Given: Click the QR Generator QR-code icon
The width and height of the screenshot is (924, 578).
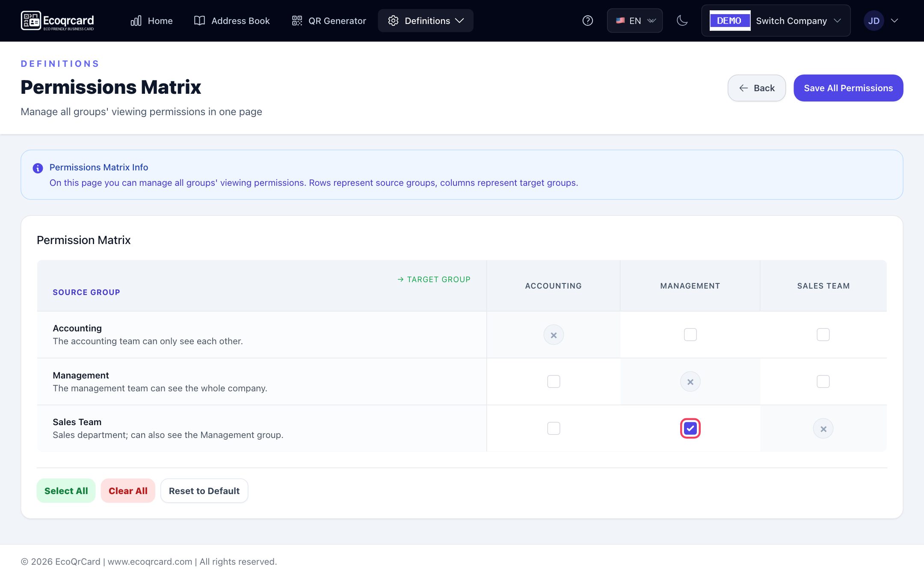Looking at the screenshot, I should 297,21.
